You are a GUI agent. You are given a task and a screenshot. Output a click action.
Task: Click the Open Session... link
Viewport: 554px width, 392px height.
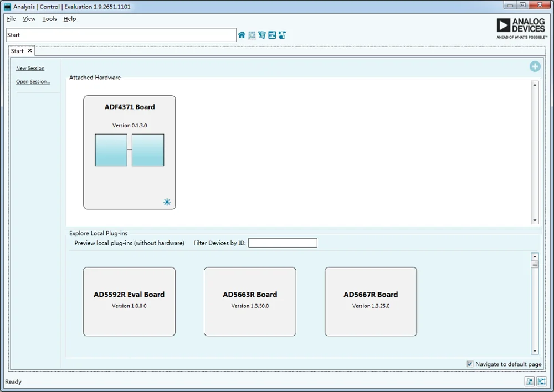[33, 81]
